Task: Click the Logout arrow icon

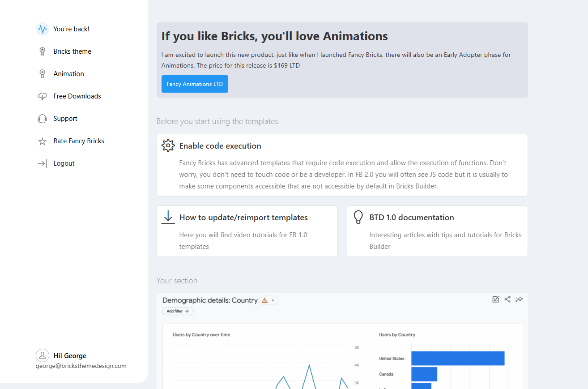Action: (42, 163)
